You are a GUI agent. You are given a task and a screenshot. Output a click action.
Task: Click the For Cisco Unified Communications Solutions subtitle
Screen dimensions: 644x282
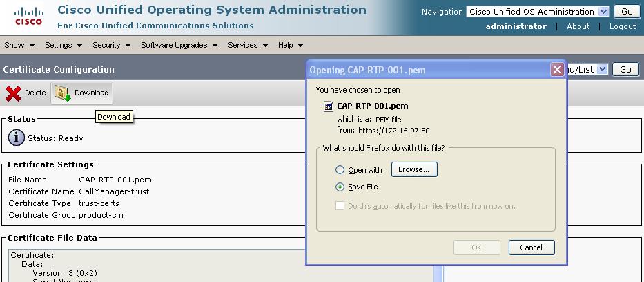point(156,26)
